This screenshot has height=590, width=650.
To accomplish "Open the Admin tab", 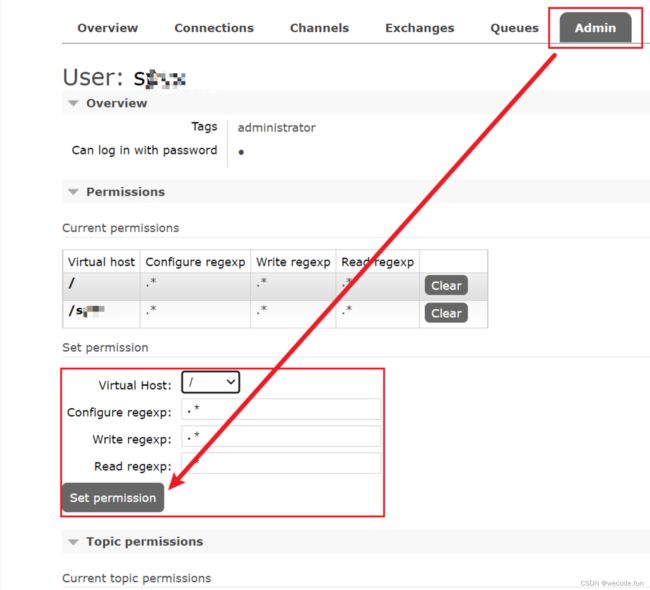I will pyautogui.click(x=595, y=28).
